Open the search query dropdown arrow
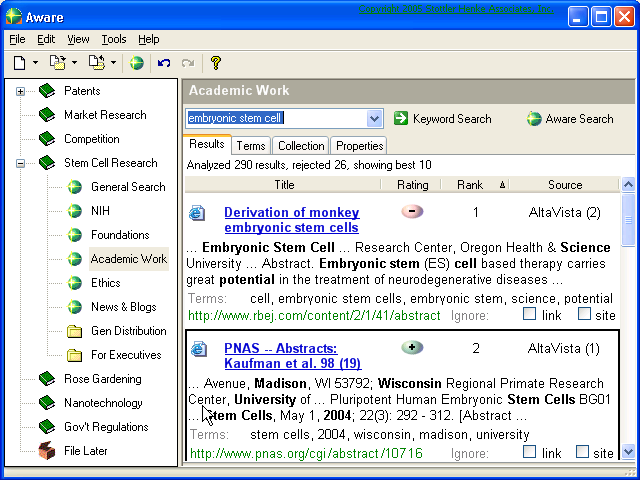 click(x=375, y=119)
